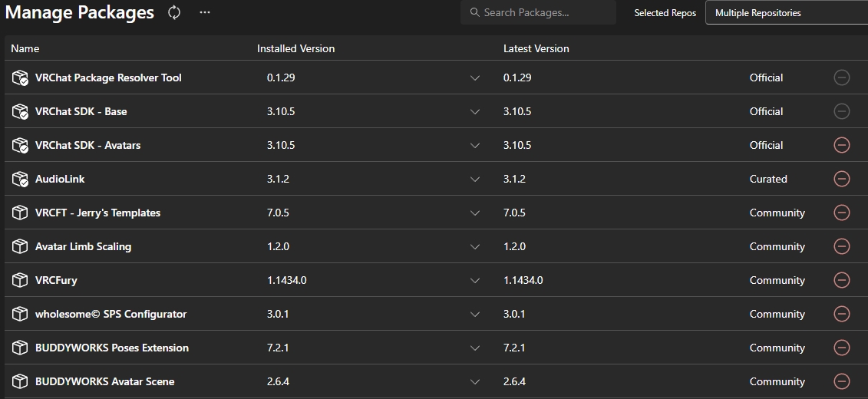Click the Selected Repos label
The height and width of the screenshot is (399, 868).
click(x=665, y=13)
